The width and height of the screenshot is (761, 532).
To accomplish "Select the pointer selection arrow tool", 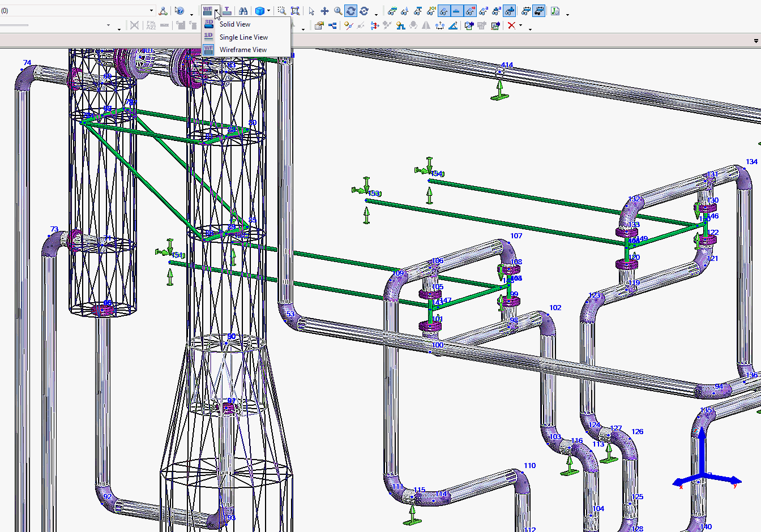I will 311,11.
